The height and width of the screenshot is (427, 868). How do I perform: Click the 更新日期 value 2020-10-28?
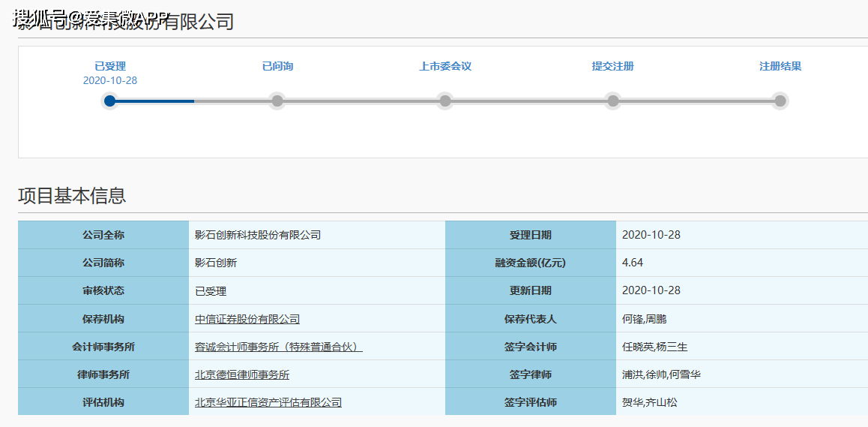pos(651,290)
